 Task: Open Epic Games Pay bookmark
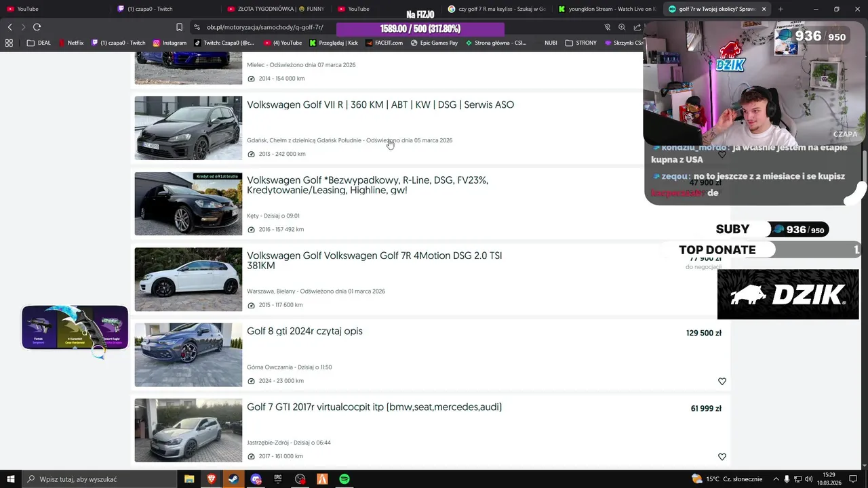click(x=434, y=43)
